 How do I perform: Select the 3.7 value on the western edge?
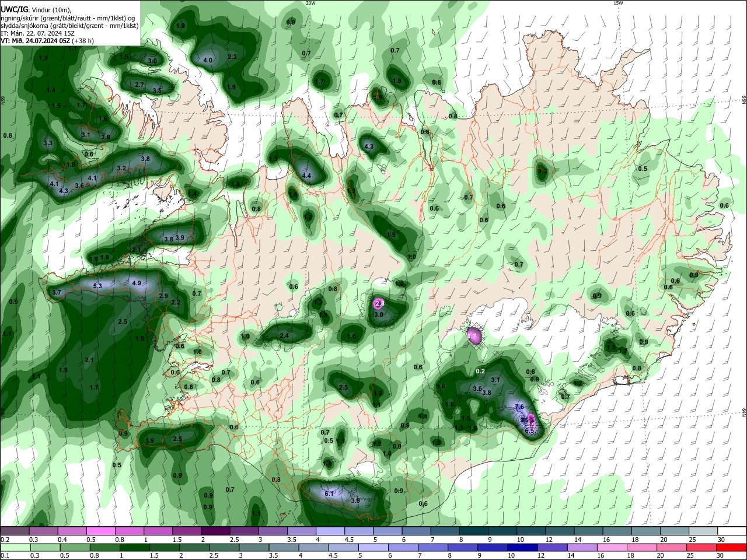[x=57, y=292]
